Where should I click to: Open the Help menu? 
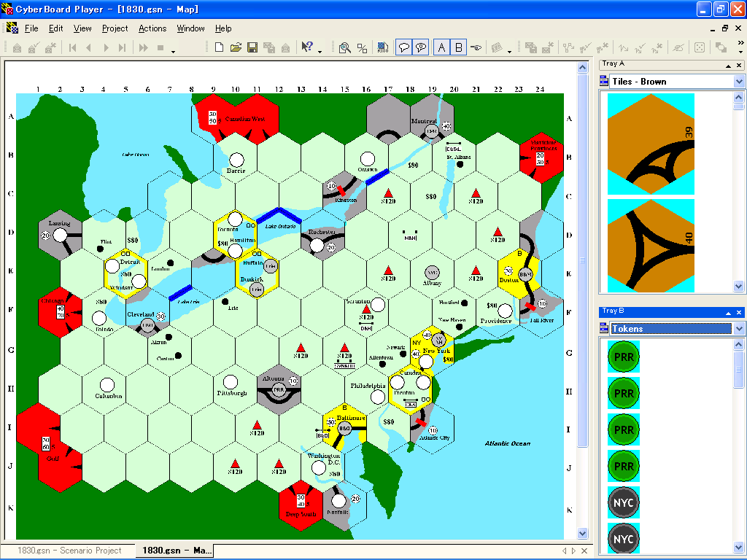[x=223, y=28]
